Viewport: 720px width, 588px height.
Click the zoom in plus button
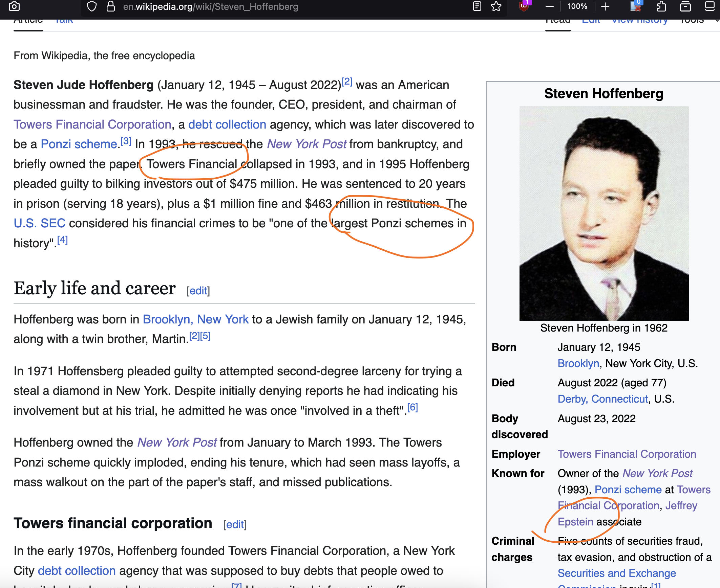pos(605,6)
